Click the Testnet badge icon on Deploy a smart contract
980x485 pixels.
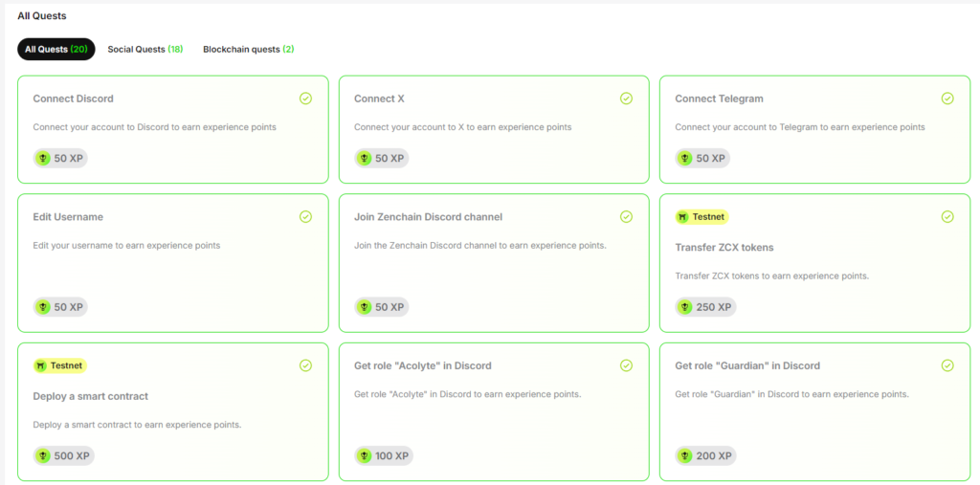pos(41,365)
